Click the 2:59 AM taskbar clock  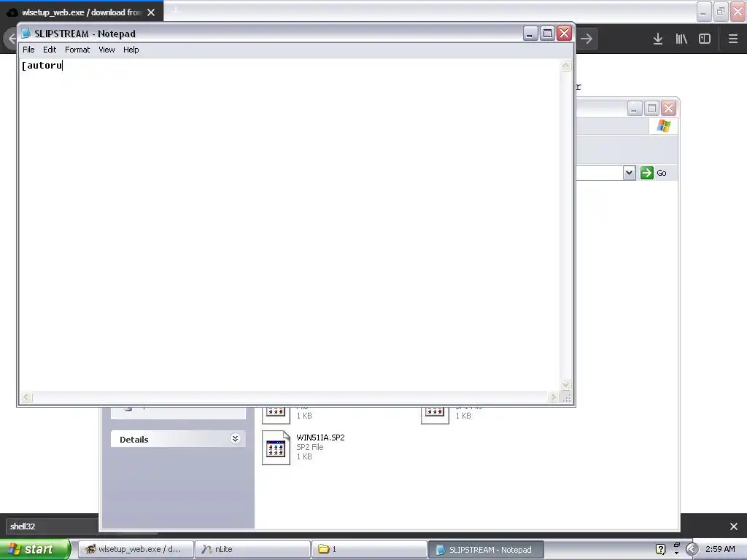[x=720, y=549]
